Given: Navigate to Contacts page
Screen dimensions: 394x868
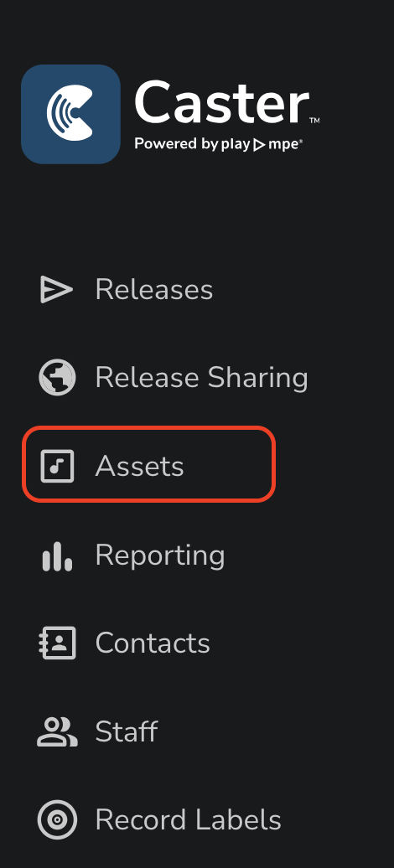Looking at the screenshot, I should tap(153, 643).
